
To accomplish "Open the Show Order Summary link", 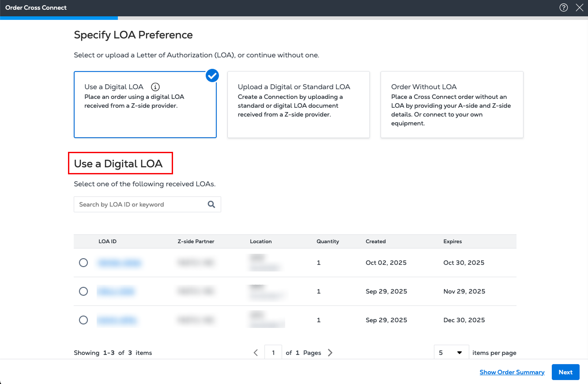I will click(x=512, y=372).
